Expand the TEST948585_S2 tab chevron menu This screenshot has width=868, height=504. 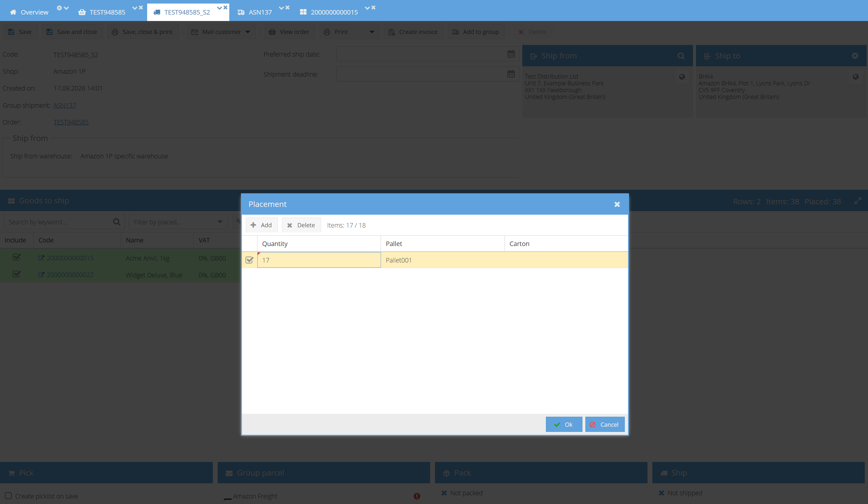click(219, 8)
